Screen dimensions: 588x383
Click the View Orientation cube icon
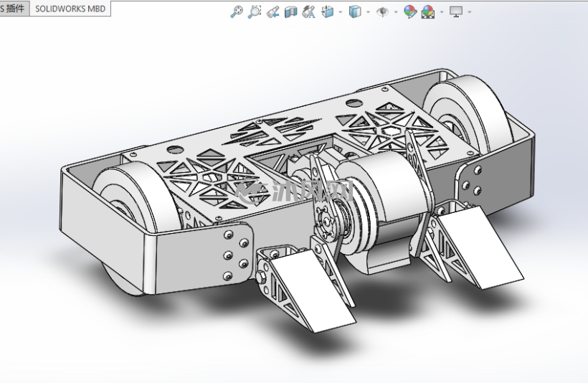coord(328,11)
